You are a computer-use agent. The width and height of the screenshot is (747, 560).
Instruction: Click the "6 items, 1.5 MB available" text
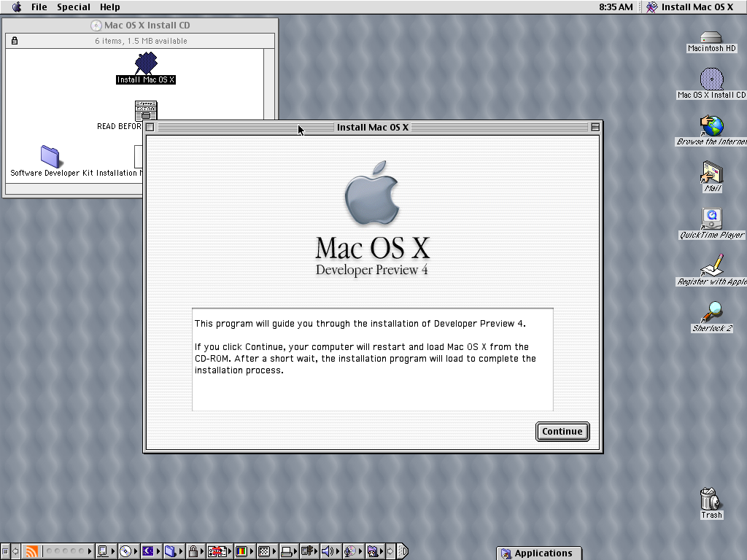[141, 41]
